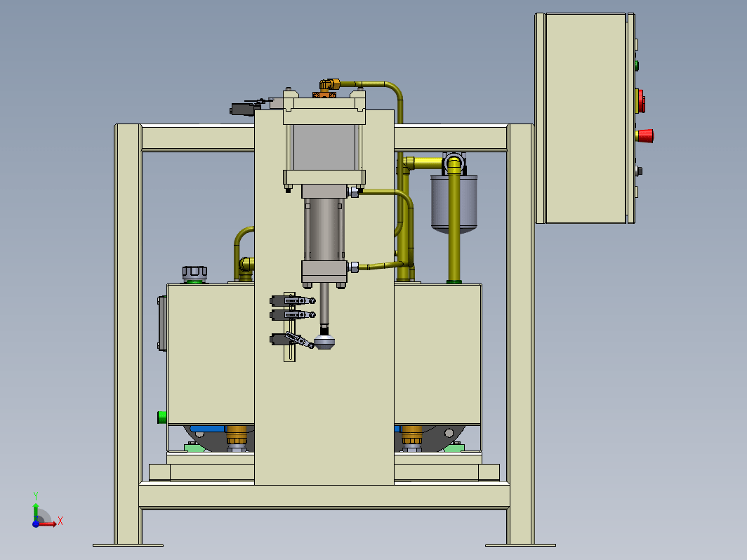Select the lowest tilted limit switch
Screen dimensions: 747x560
[291, 340]
